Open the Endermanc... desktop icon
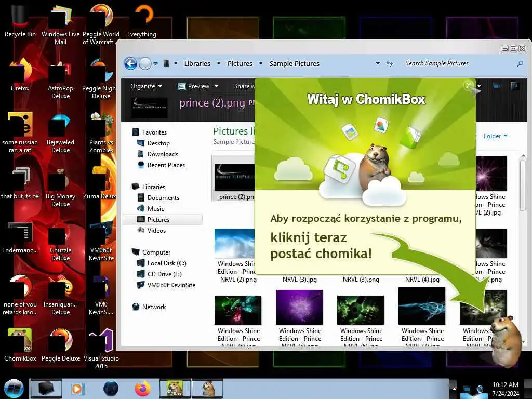The image size is (532, 399). (20, 237)
